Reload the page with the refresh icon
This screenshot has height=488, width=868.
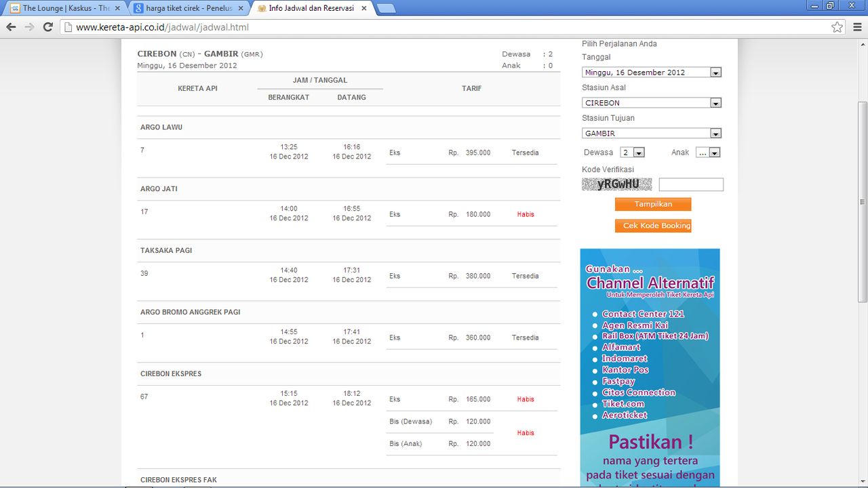pyautogui.click(x=47, y=27)
